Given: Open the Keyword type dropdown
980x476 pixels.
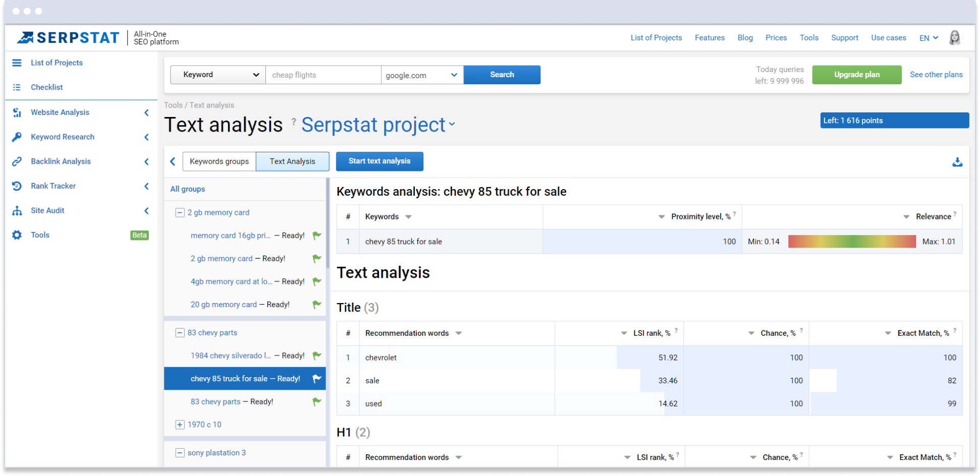Looking at the screenshot, I should 218,75.
